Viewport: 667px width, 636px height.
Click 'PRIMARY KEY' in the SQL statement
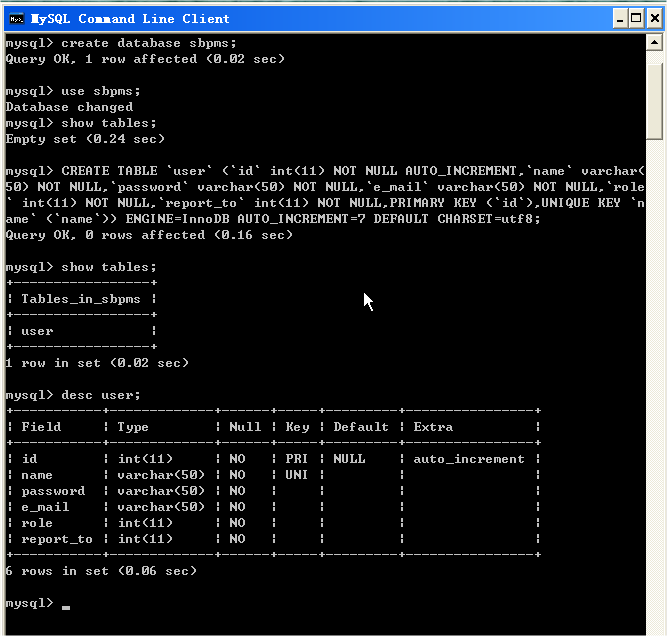coord(433,203)
